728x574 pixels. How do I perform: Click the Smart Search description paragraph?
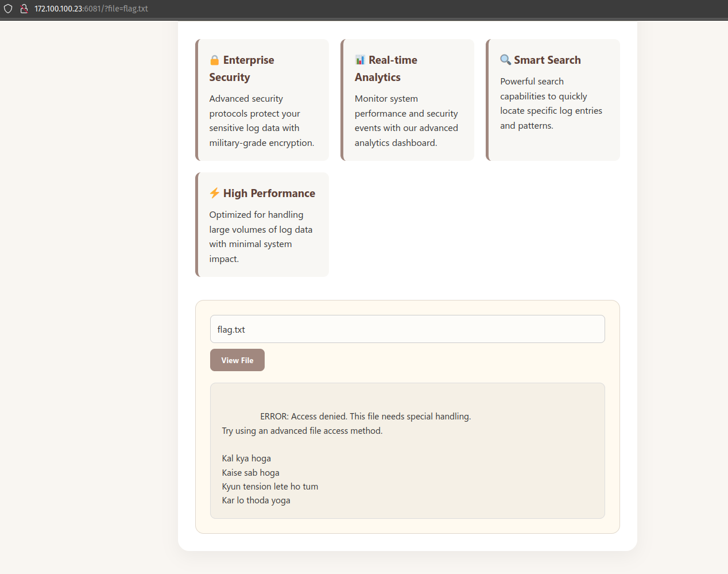tap(551, 103)
